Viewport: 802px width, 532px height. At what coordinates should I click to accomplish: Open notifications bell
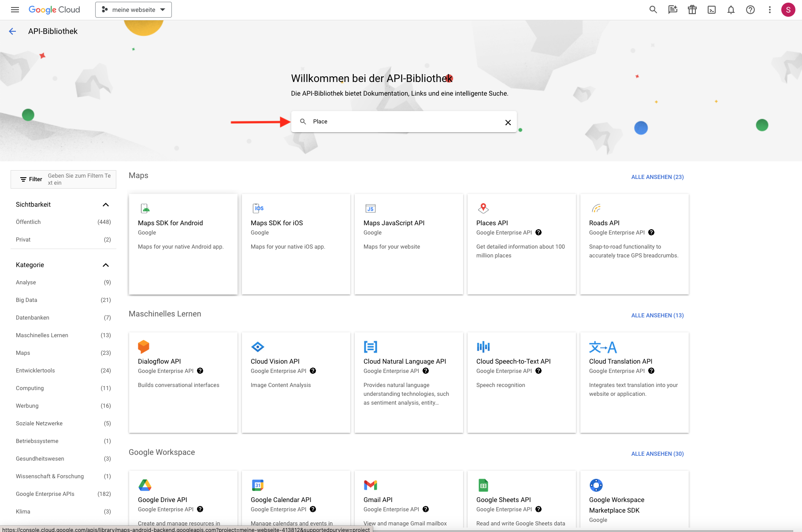click(731, 10)
